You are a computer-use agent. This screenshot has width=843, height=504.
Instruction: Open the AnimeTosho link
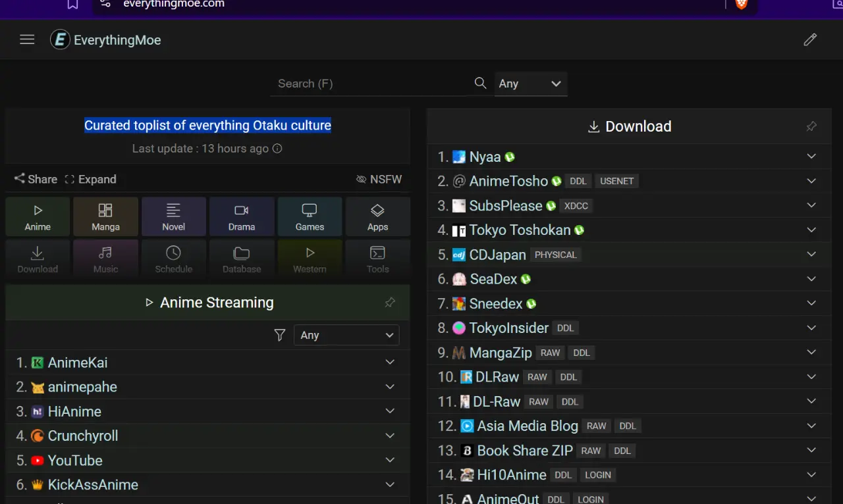click(508, 181)
